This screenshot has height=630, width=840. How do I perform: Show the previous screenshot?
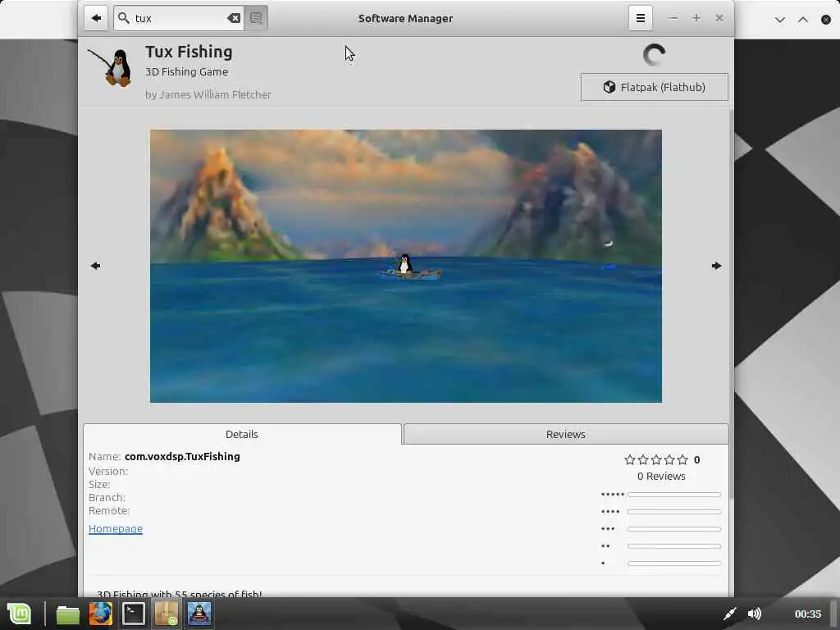pyautogui.click(x=95, y=266)
